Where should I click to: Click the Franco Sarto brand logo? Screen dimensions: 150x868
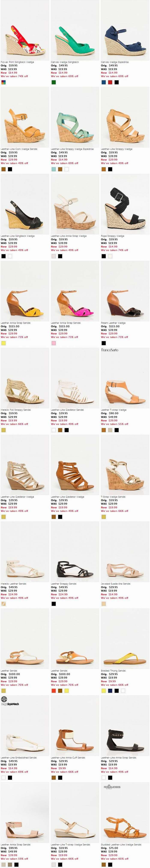(110, 350)
